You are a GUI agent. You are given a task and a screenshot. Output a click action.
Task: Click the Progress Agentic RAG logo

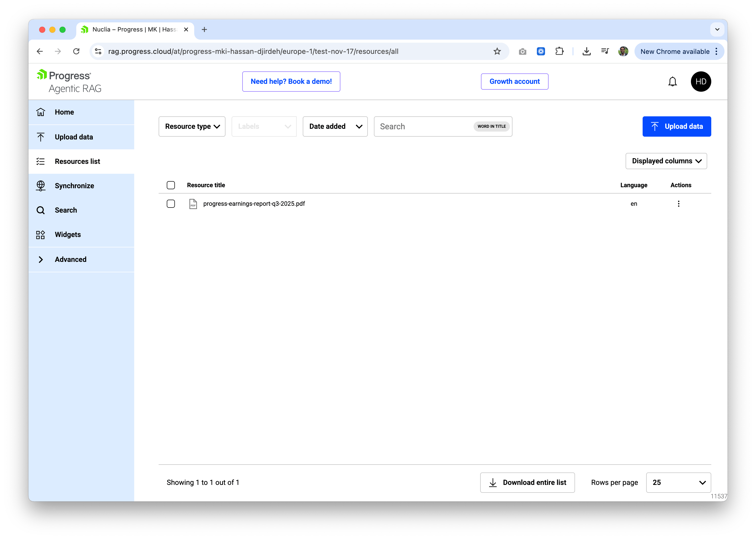pos(69,82)
